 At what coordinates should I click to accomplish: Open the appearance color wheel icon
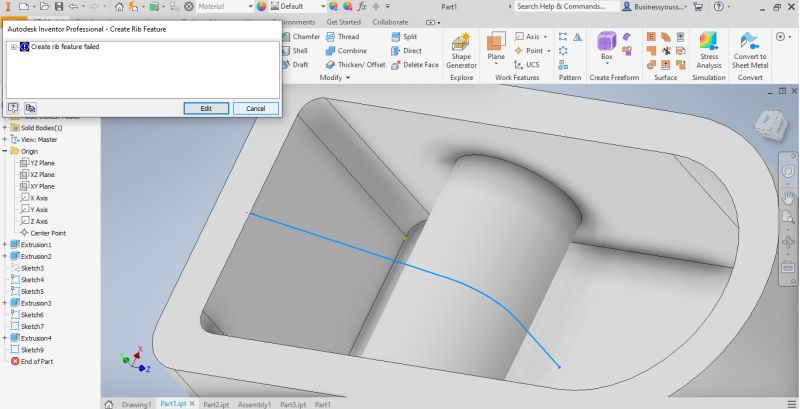[x=261, y=7]
